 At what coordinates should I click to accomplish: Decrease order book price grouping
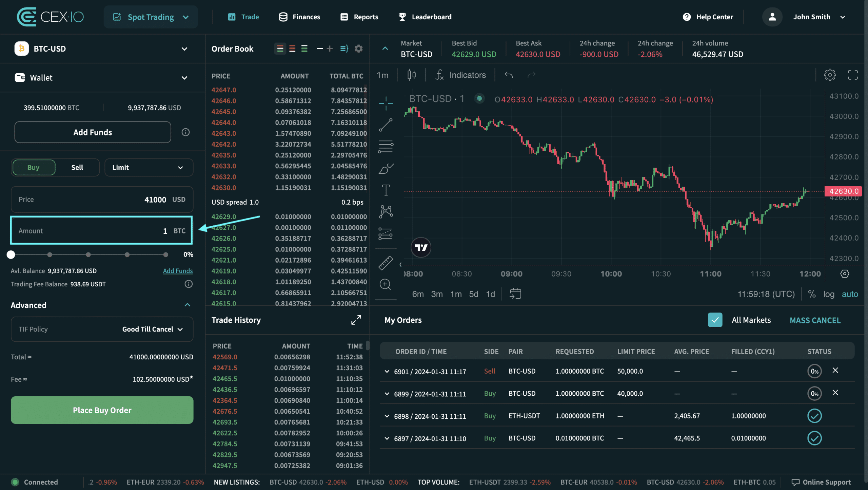pyautogui.click(x=320, y=49)
